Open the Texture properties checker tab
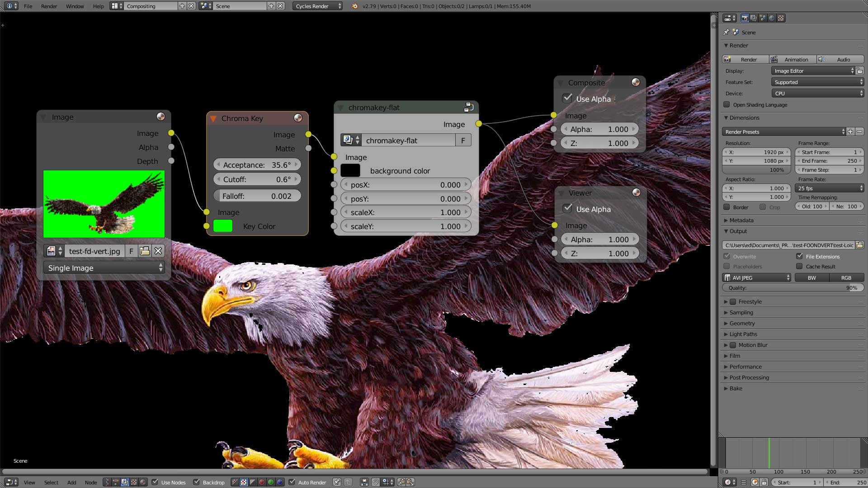 tap(781, 18)
